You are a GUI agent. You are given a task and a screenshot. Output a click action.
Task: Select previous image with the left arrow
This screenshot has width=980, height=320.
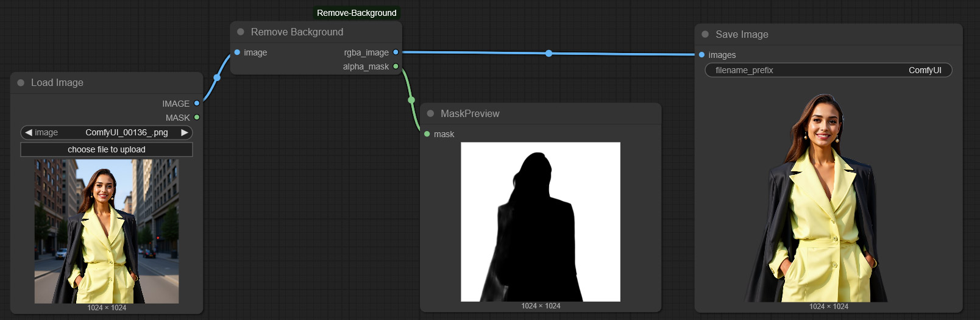click(x=28, y=132)
